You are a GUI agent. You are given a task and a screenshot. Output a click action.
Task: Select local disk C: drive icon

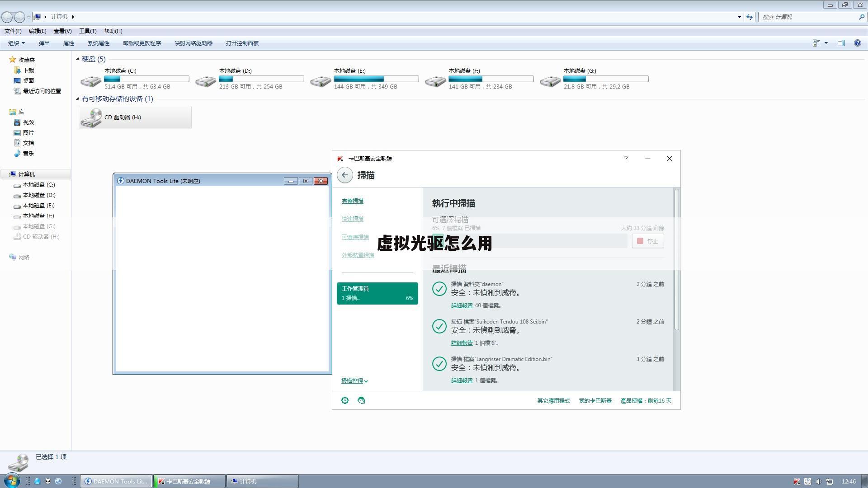pos(91,81)
